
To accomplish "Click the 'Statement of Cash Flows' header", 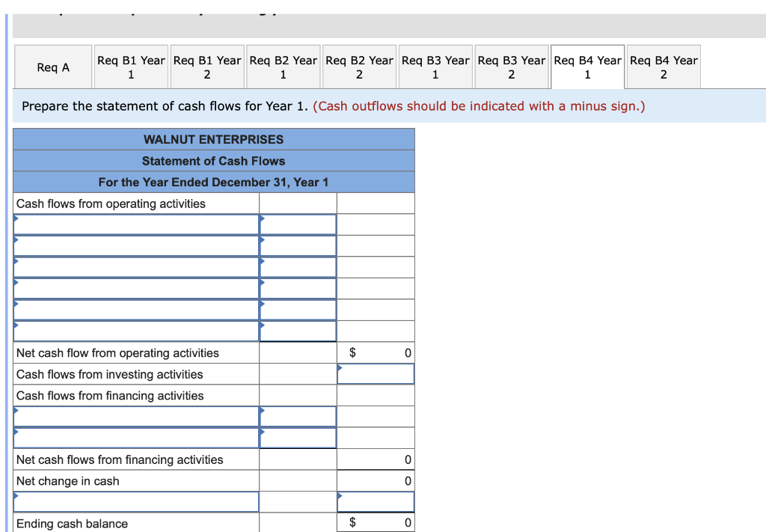I will (213, 161).
